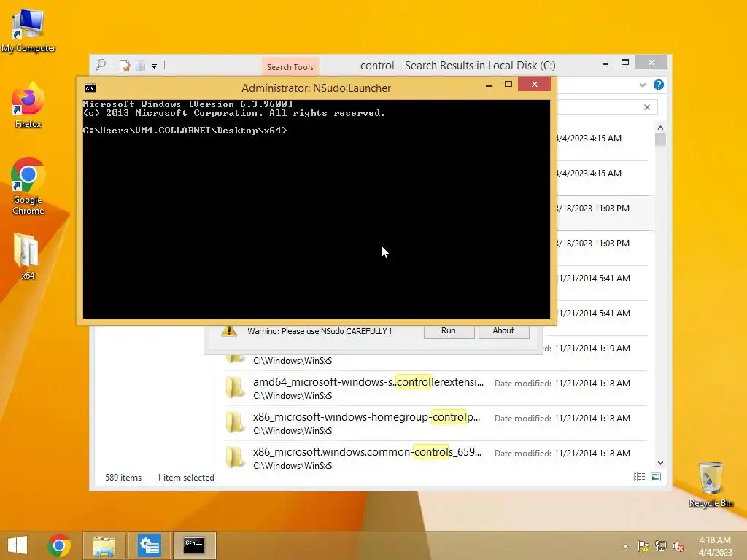This screenshot has height=560, width=747.
Task: Click the NSudo warning triangle icon
Action: [229, 330]
